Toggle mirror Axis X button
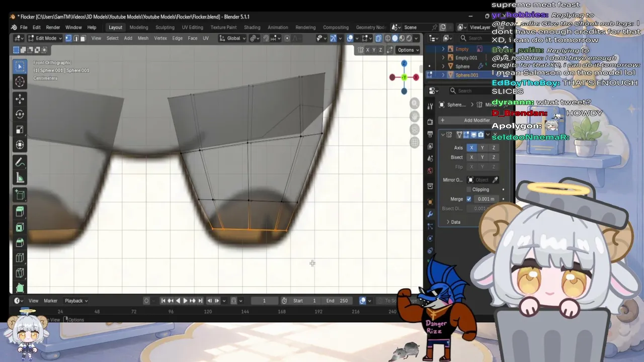 (471, 148)
